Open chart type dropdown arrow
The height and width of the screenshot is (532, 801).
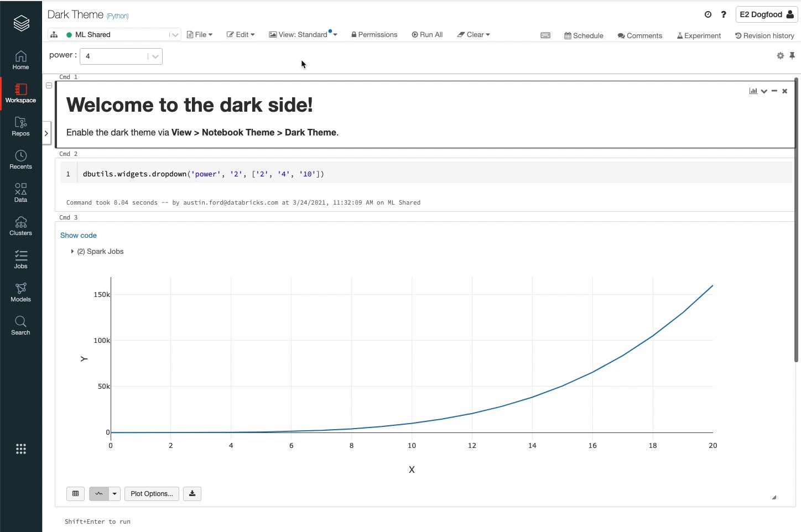tap(115, 494)
